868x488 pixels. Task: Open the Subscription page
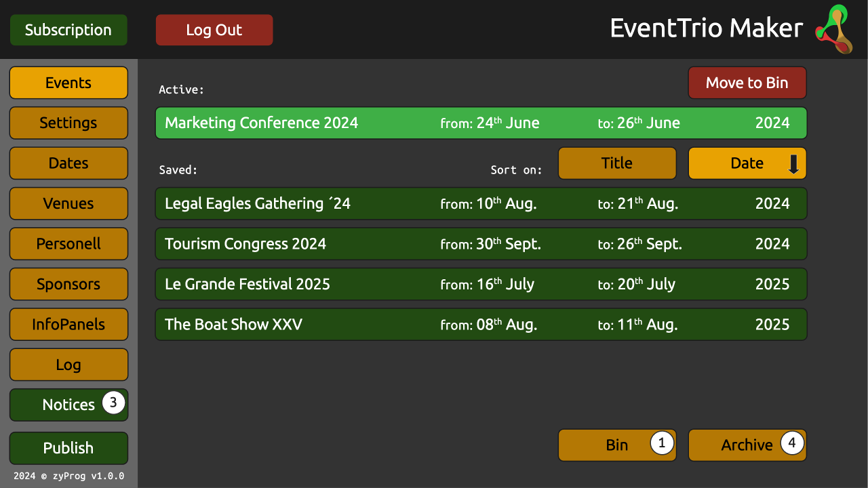68,30
